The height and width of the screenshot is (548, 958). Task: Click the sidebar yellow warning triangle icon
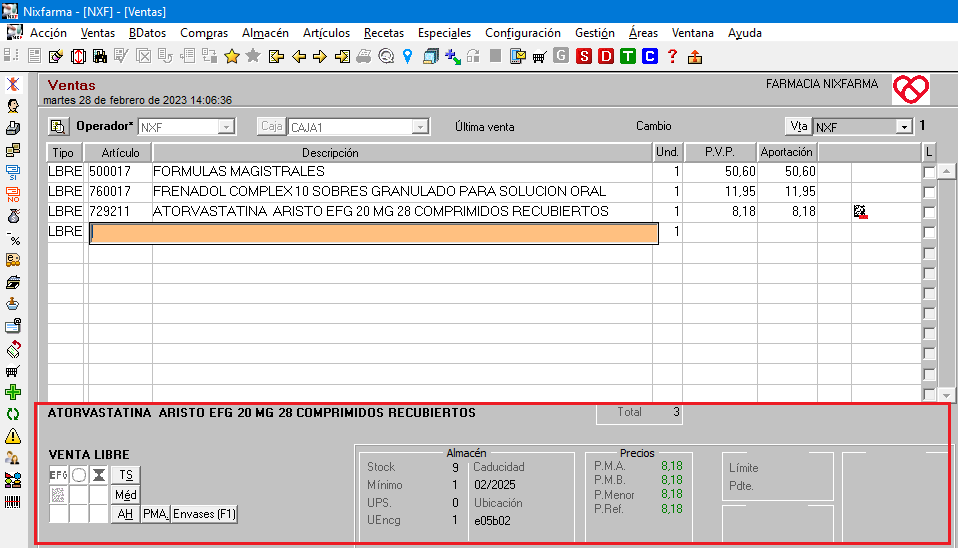click(x=13, y=436)
